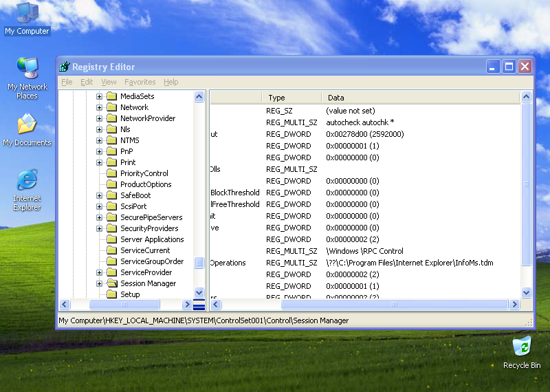Select the Network folder icon
Viewport: 550px width, 392px height.
click(111, 107)
